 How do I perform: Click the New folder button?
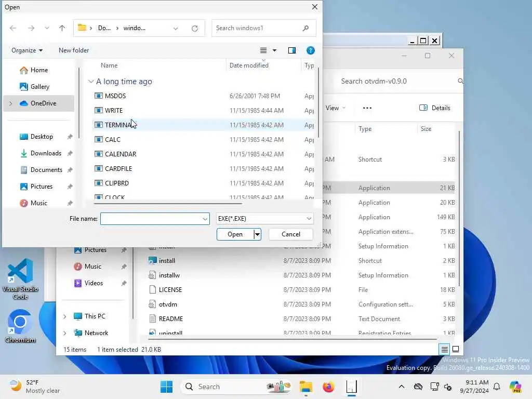coord(74,50)
